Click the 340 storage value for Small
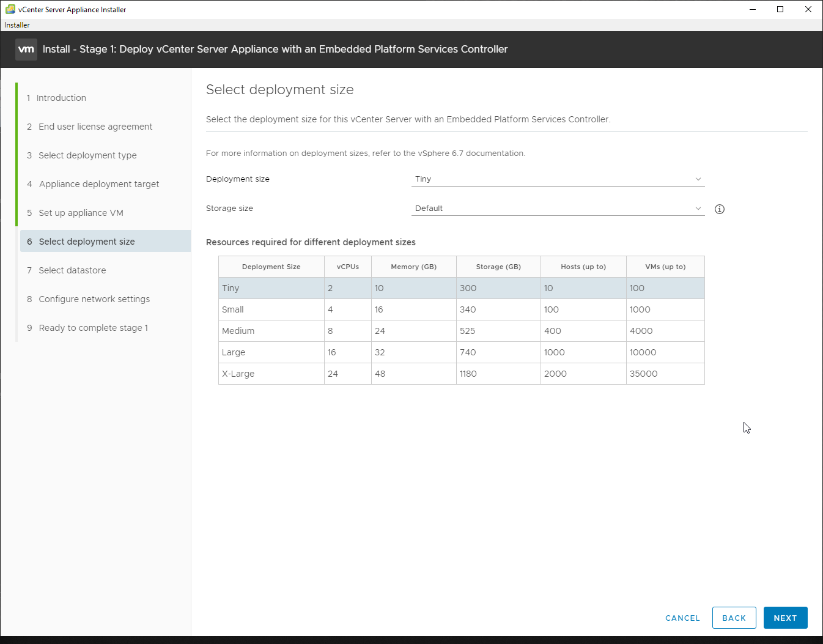The image size is (823, 644). coord(468,309)
